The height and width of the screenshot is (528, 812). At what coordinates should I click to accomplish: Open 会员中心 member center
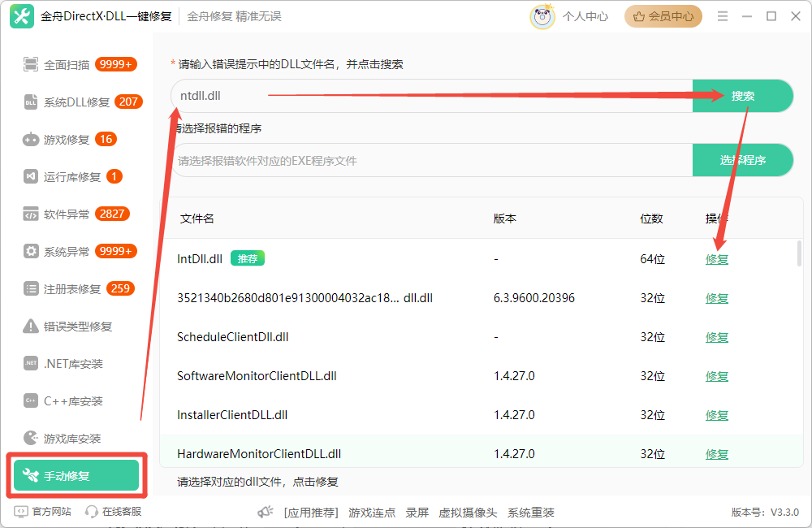coord(663,15)
